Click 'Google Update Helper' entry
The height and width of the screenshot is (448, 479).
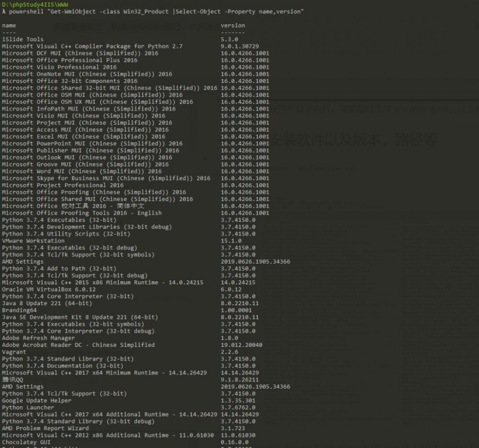[x=37, y=401]
